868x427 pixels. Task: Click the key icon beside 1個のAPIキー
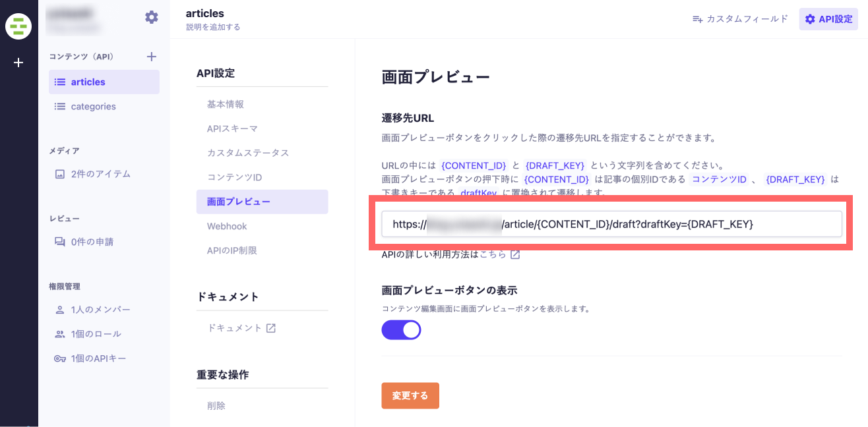coord(60,358)
